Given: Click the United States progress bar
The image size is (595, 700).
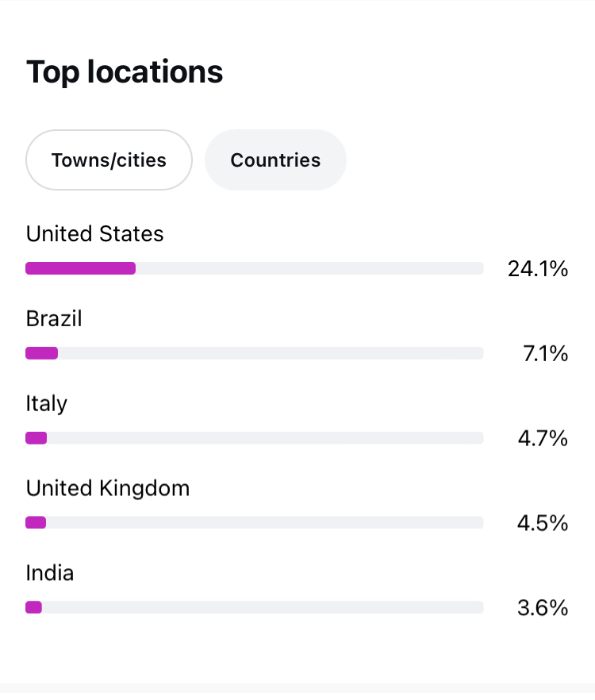Looking at the screenshot, I should point(255,268).
